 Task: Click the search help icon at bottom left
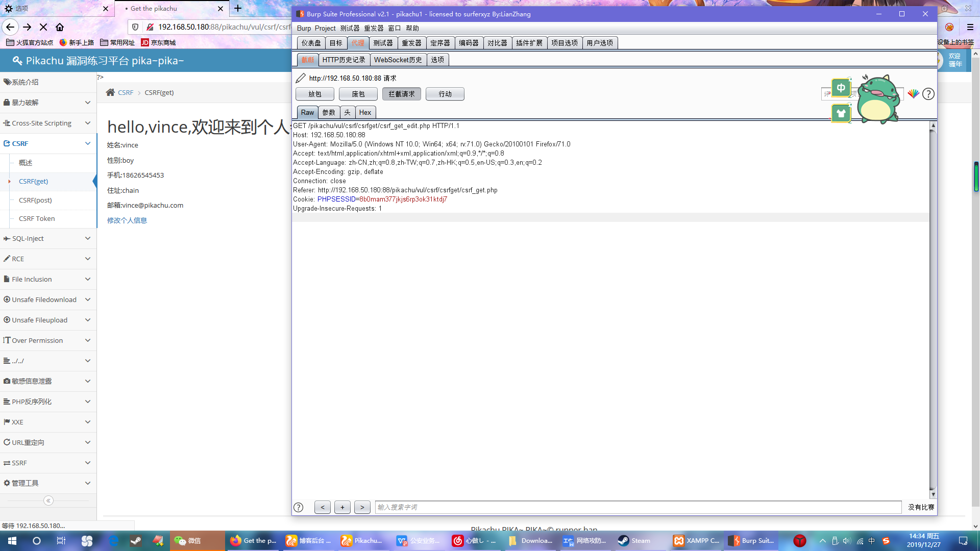coord(299,507)
